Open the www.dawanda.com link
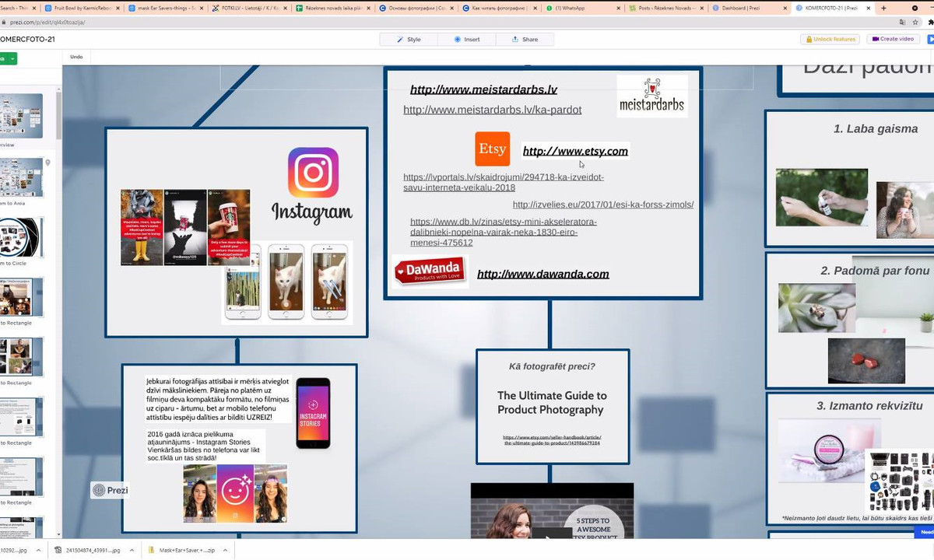934x560 pixels. tap(542, 274)
